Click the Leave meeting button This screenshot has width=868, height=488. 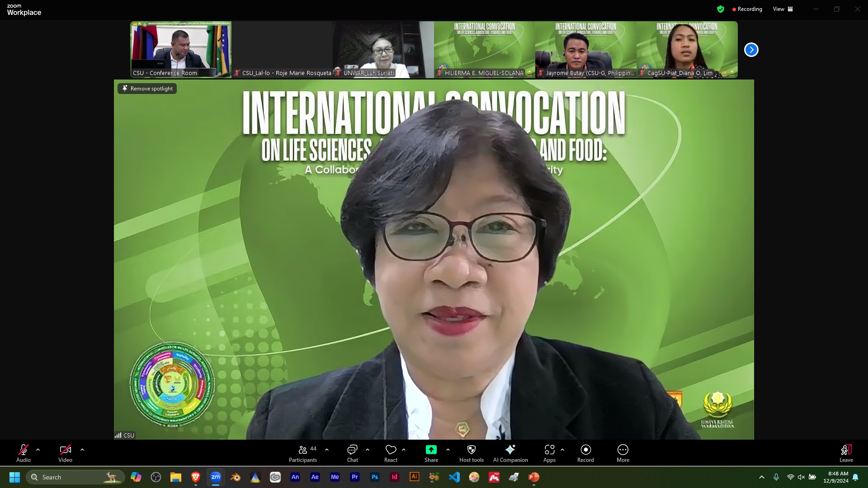pos(846,453)
